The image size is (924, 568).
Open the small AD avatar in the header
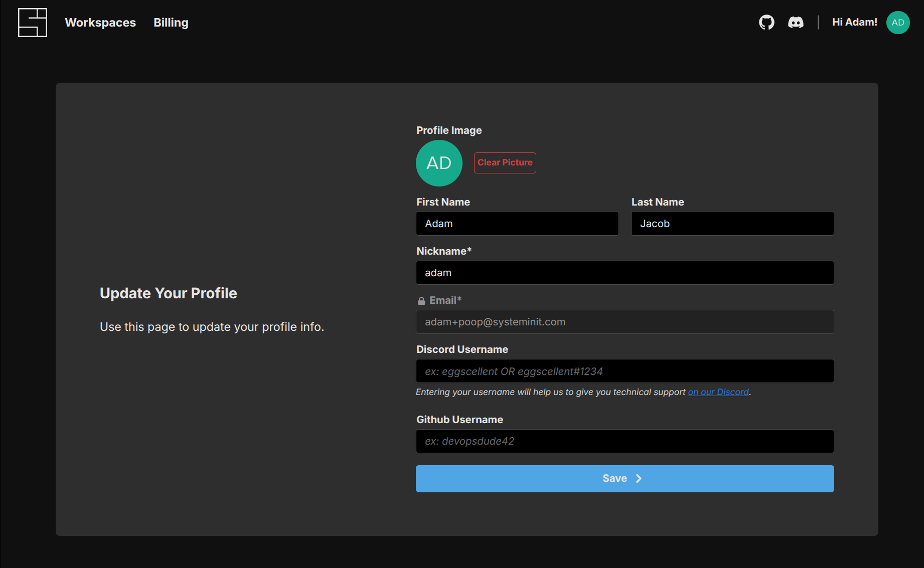[x=897, y=23]
